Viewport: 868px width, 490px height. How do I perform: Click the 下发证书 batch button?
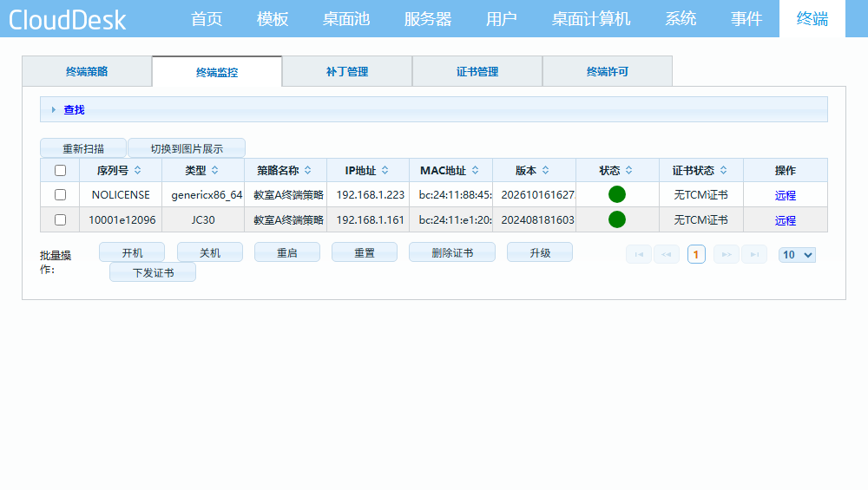[x=153, y=272]
